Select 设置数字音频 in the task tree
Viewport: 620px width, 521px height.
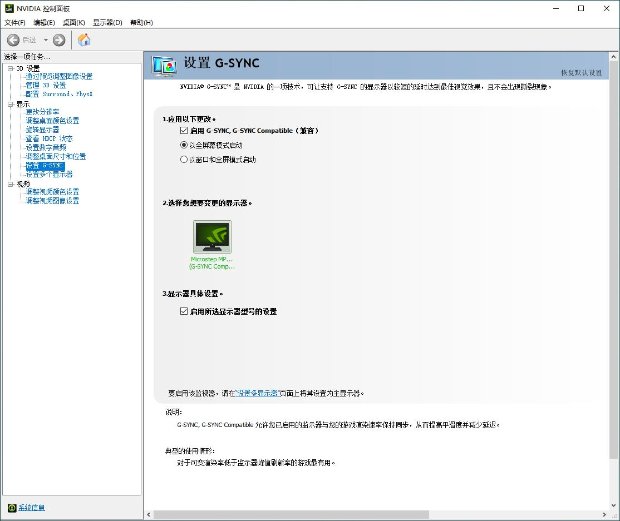pyautogui.click(x=46, y=147)
